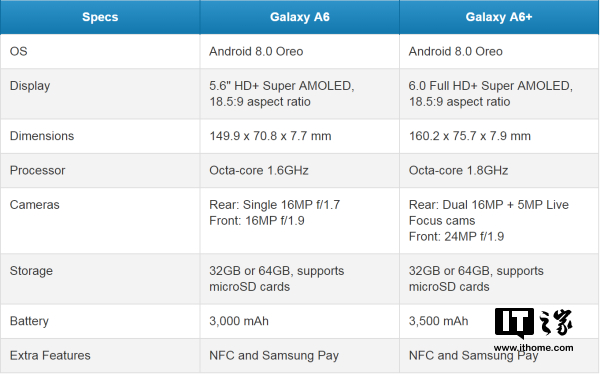
Task: Click the Cameras row label
Action: coord(34,205)
